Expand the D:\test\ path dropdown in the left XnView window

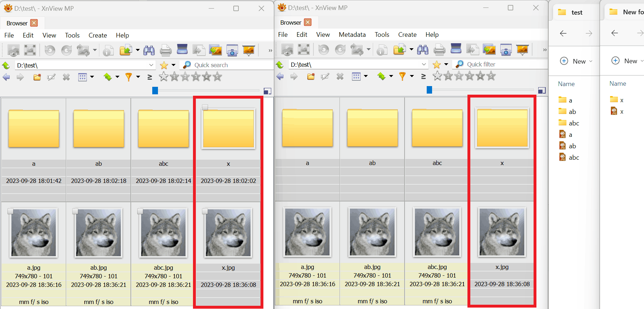[152, 65]
